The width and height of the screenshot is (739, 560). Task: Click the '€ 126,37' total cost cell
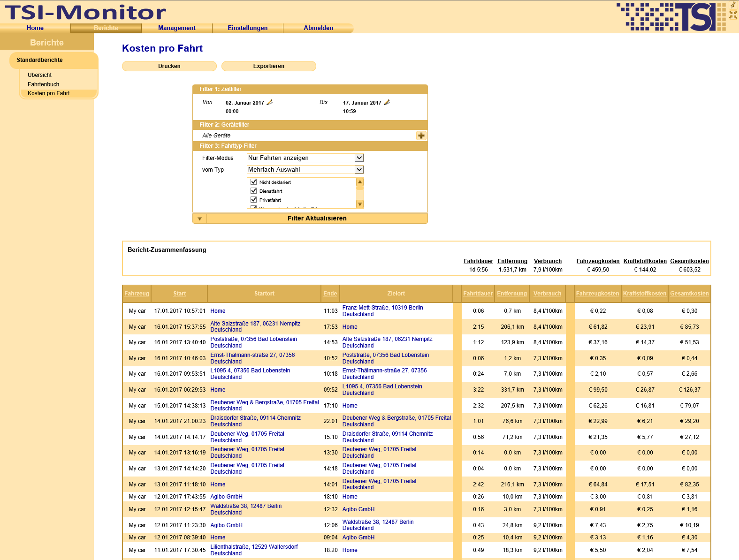click(x=689, y=390)
